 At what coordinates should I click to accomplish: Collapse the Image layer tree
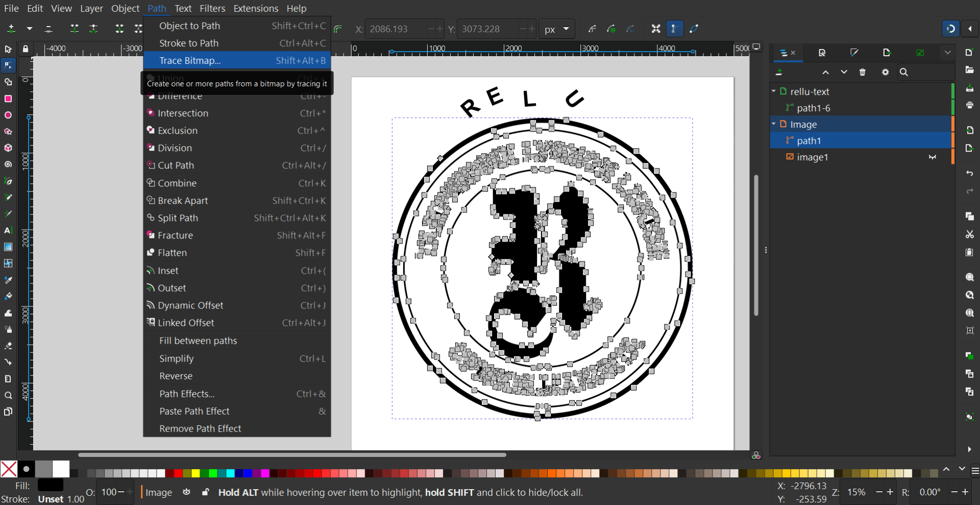click(774, 124)
